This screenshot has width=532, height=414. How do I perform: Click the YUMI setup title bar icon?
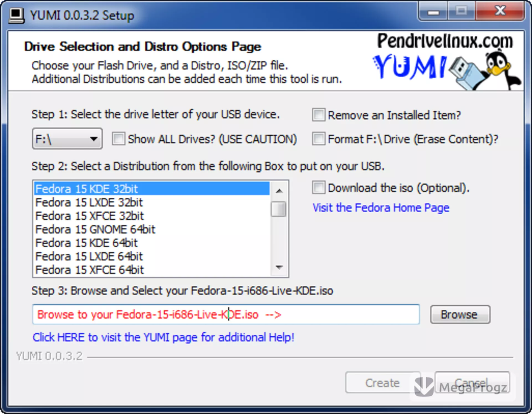16,16
